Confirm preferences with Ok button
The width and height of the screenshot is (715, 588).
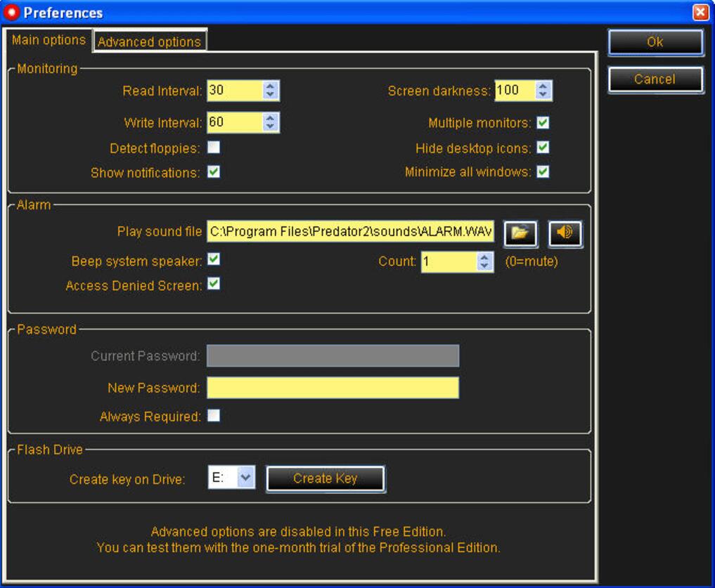pos(655,42)
